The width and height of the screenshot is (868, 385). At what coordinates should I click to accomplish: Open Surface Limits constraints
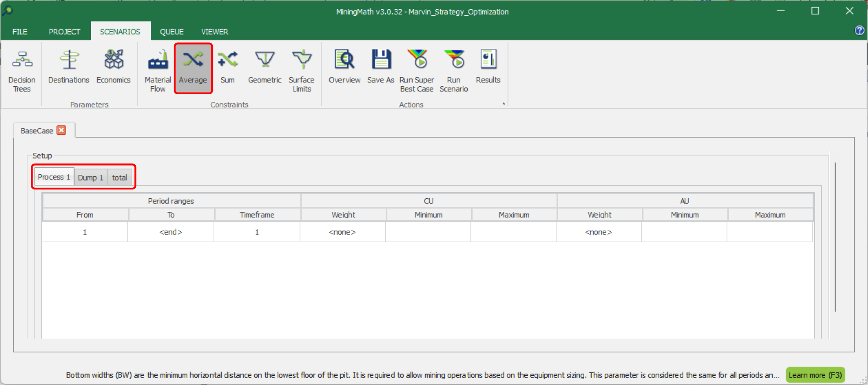(302, 70)
